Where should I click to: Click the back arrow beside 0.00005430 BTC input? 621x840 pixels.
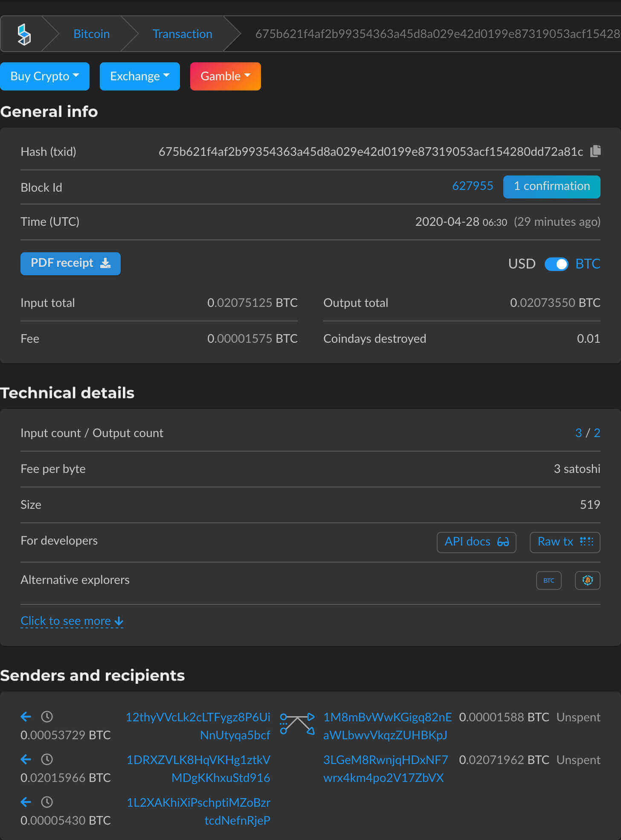[26, 802]
